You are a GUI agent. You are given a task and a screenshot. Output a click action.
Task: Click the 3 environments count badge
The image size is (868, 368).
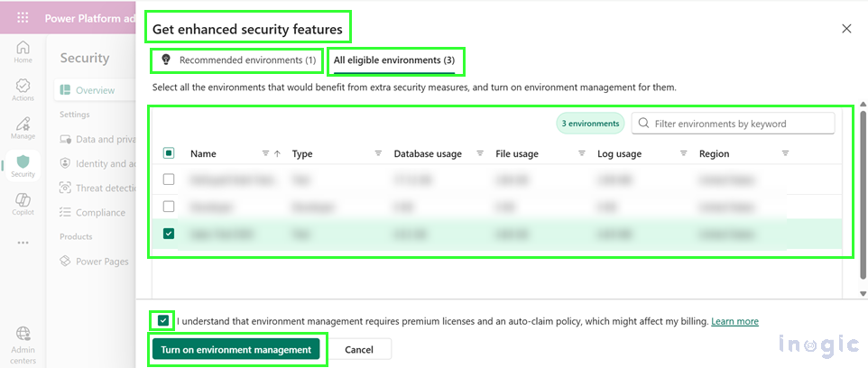pos(590,124)
